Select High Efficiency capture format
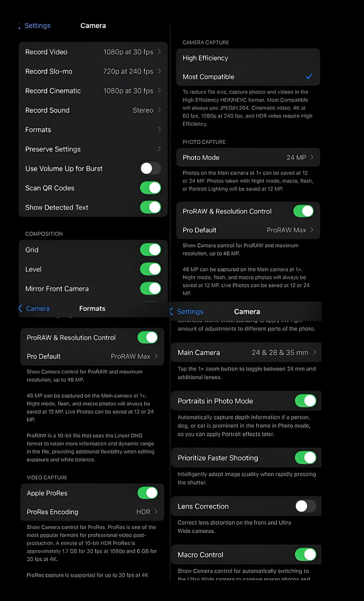 tap(247, 58)
